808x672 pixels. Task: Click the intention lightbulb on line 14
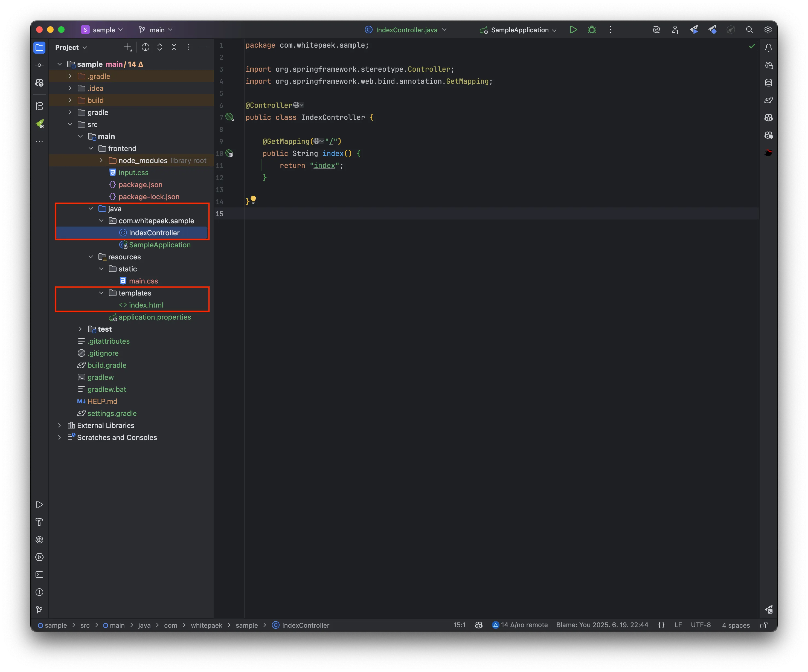pos(253,200)
